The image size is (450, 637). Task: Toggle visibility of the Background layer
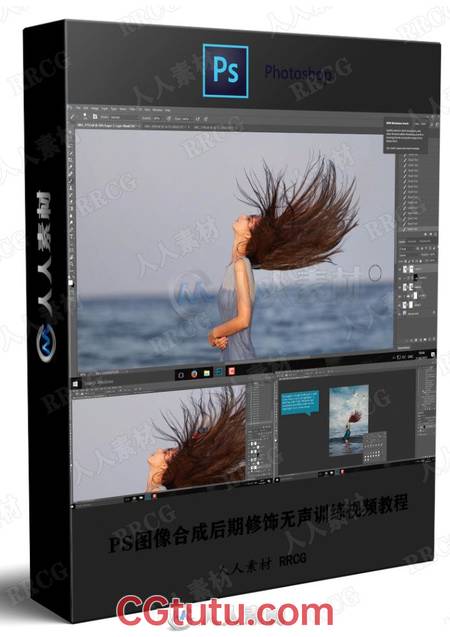tap(399, 314)
